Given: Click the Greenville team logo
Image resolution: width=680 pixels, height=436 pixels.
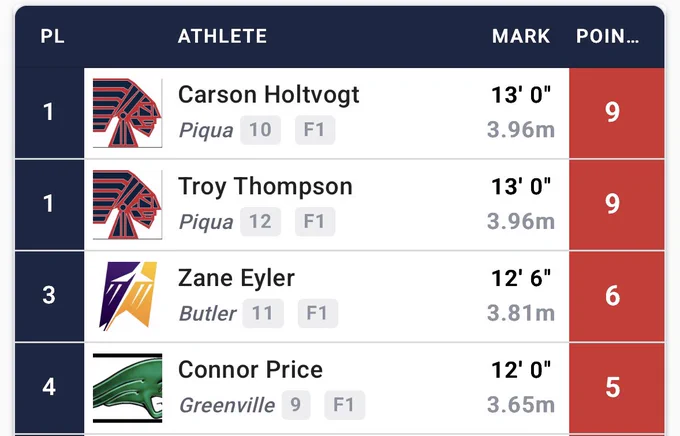Looking at the screenshot, I should coord(128,388).
